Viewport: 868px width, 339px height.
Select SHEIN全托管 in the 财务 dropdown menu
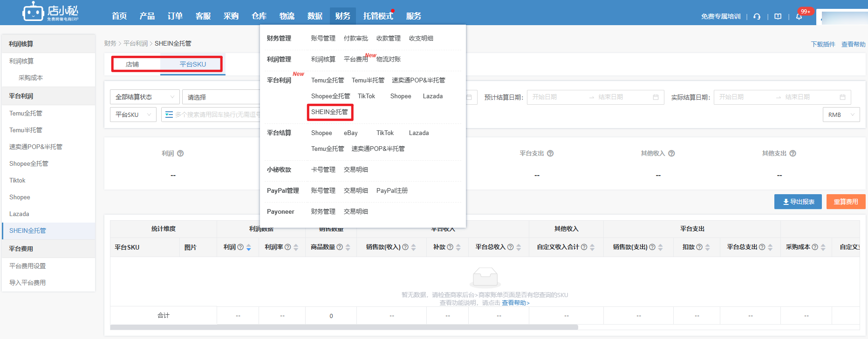click(x=329, y=112)
